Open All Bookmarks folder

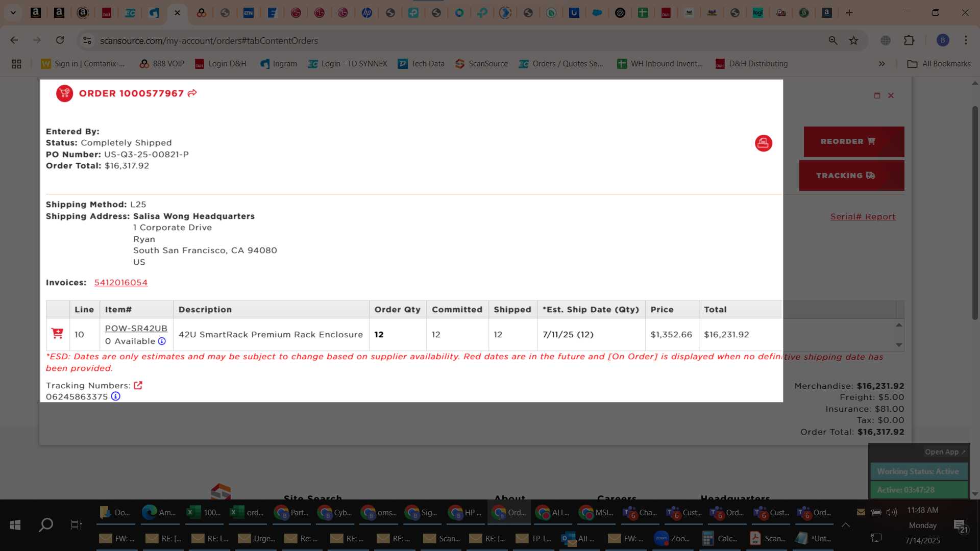(x=939, y=64)
